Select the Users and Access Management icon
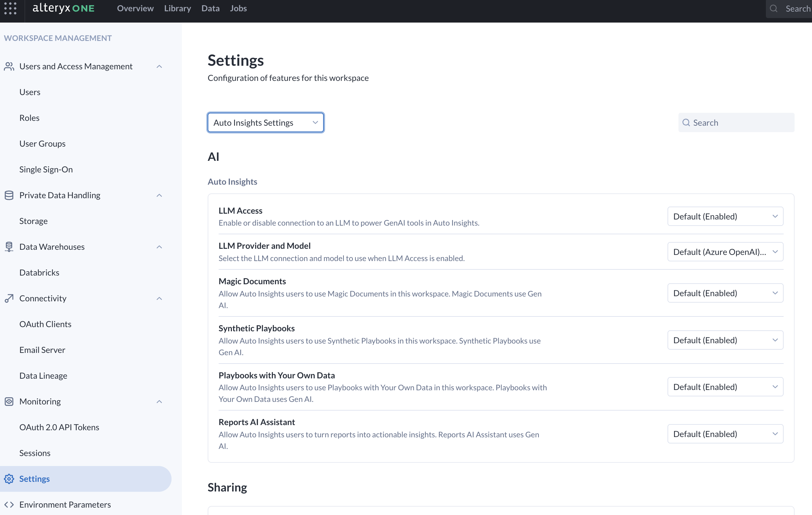The width and height of the screenshot is (812, 515). [x=9, y=66]
